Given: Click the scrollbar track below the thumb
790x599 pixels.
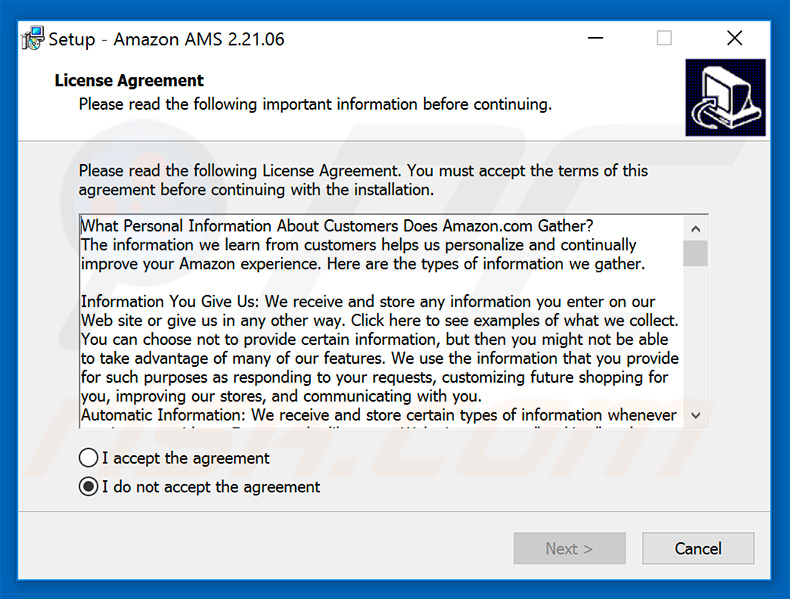Looking at the screenshot, I should pos(696,335).
